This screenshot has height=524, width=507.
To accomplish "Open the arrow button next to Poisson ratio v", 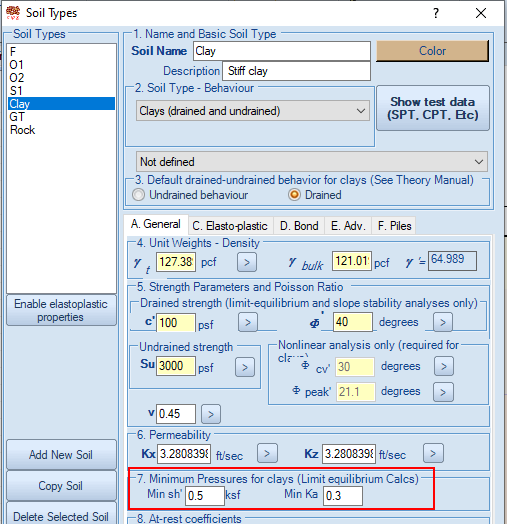I will click(211, 414).
